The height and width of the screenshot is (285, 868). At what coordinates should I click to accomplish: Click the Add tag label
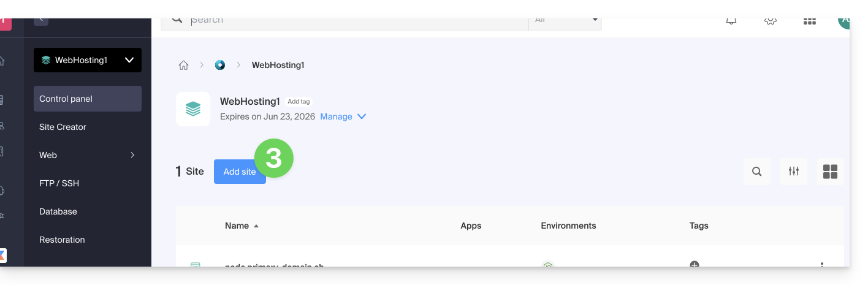tap(299, 102)
